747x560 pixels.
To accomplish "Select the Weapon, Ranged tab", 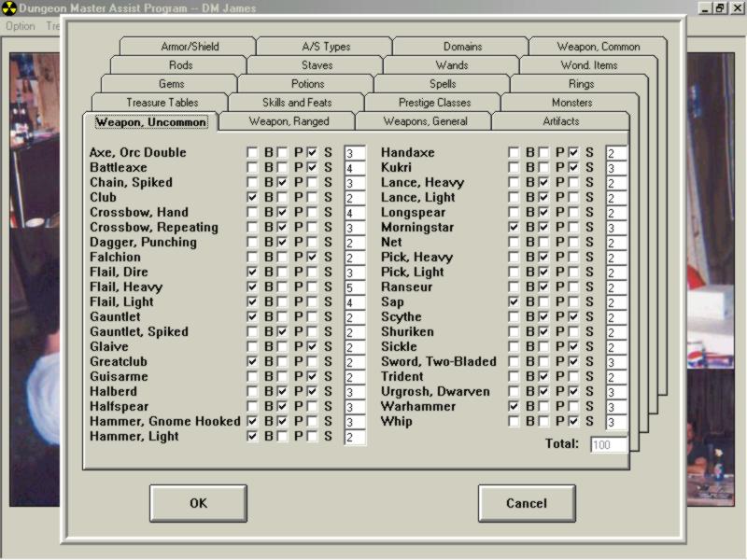I will pyautogui.click(x=287, y=121).
